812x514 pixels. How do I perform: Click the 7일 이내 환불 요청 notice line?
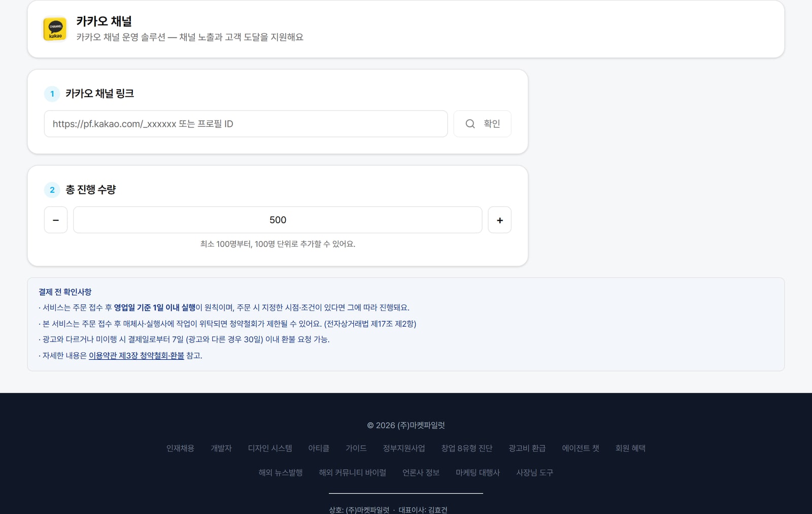[184, 339]
